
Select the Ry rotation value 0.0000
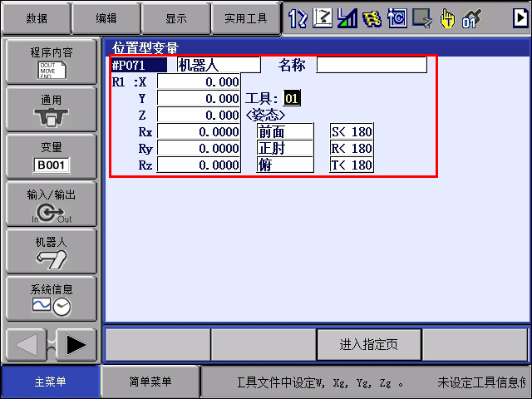coord(199,148)
